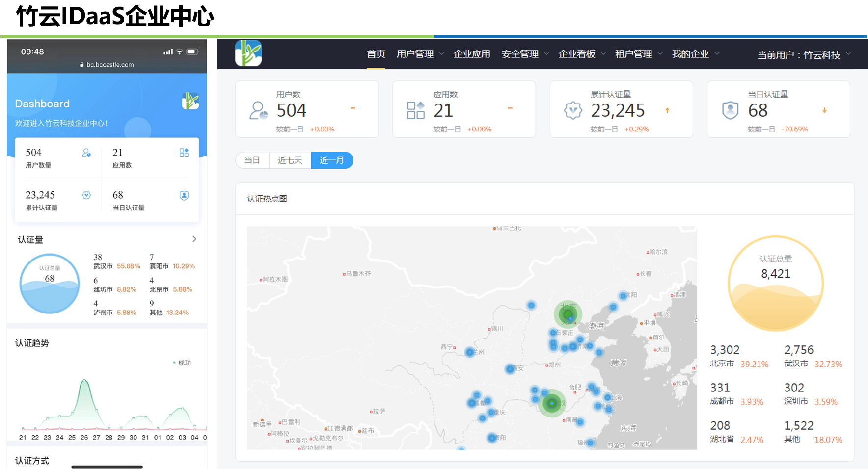Tap the shield icon in mobile 当日认证量 card
Screen dimensions: 868x469
[x=184, y=195]
